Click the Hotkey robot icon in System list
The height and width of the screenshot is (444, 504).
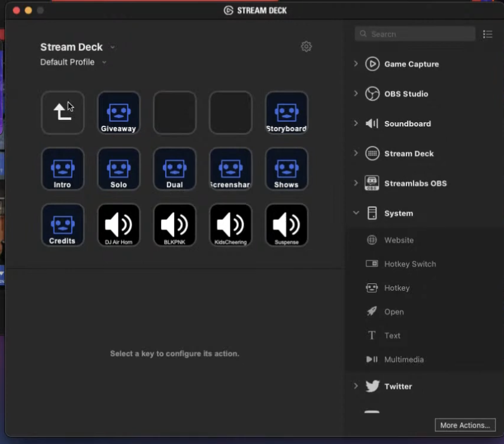click(x=372, y=288)
